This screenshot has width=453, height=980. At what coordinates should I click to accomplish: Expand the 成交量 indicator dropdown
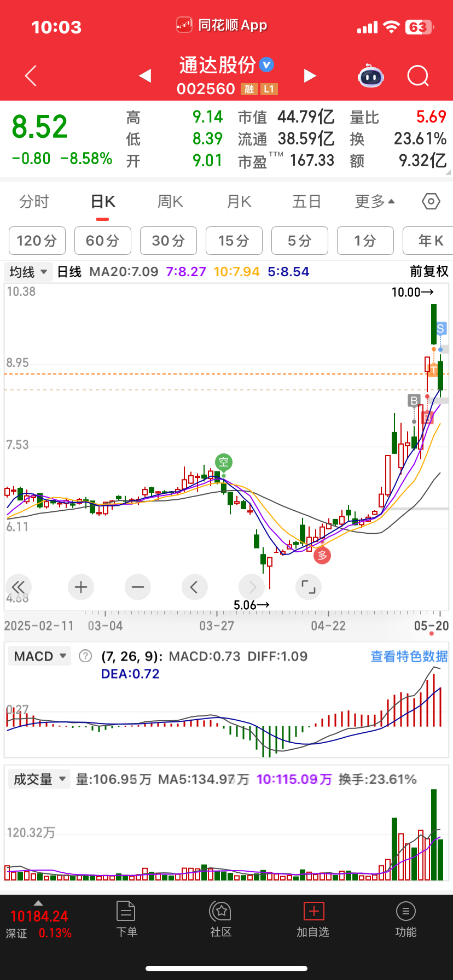(39, 779)
